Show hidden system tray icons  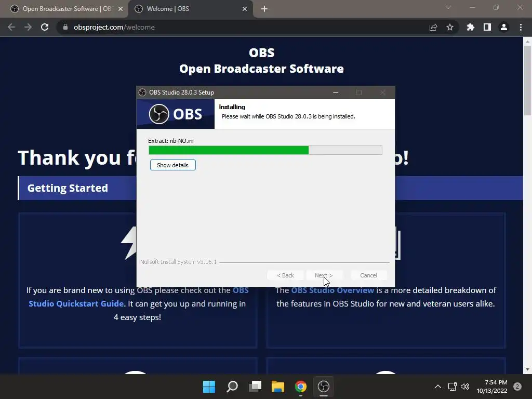pyautogui.click(x=438, y=387)
